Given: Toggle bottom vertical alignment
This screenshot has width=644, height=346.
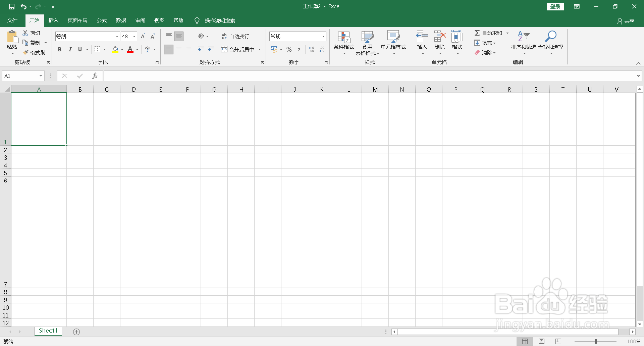Looking at the screenshot, I should coord(189,36).
